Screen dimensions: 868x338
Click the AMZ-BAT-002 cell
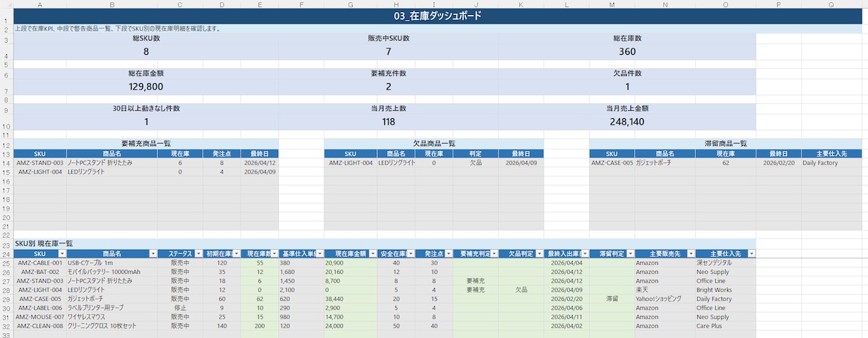coord(40,272)
